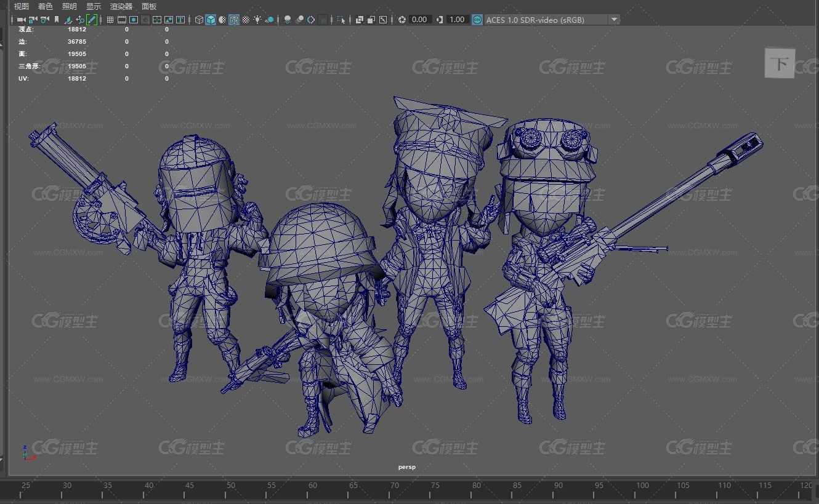Toggle the view transform ON button
Image resolution: width=819 pixels, height=504 pixels.
coord(477,20)
